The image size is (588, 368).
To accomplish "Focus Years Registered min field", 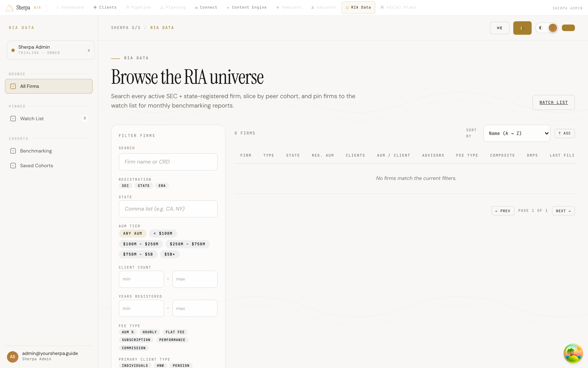I will (141, 308).
